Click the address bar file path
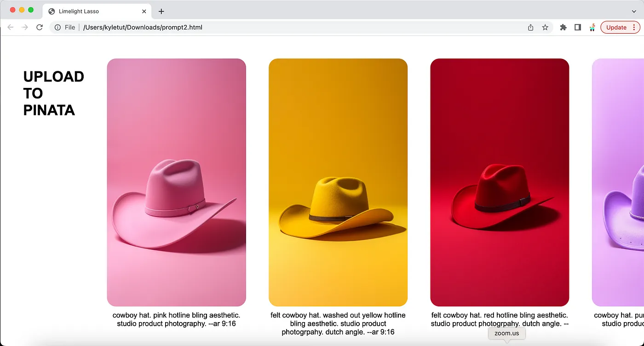The image size is (644, 346). pos(143,28)
